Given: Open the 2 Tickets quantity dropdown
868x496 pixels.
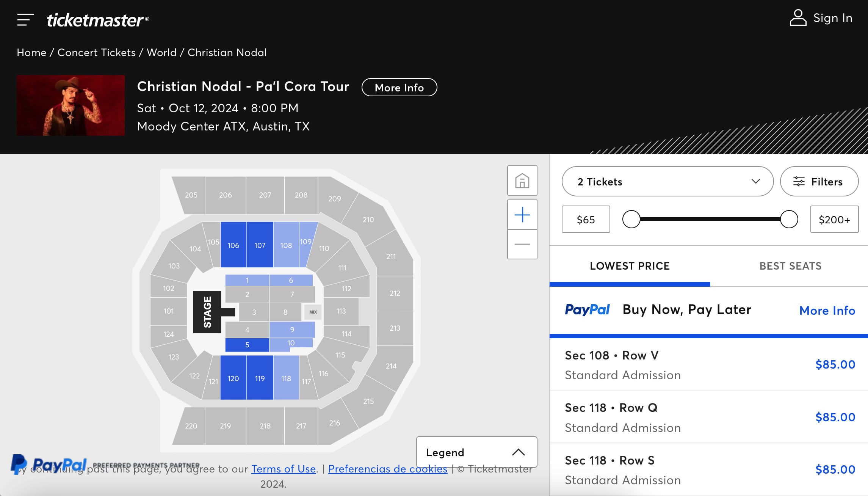Looking at the screenshot, I should coord(667,182).
